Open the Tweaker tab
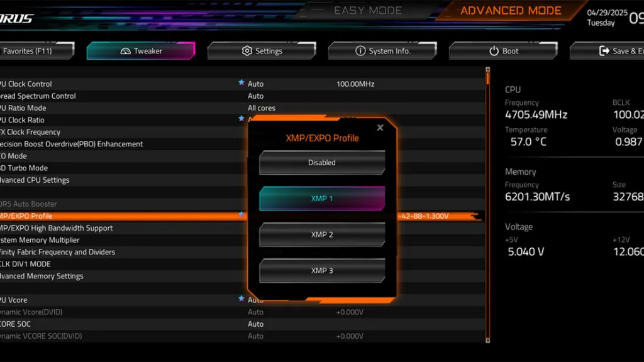644x362 pixels. [x=141, y=51]
